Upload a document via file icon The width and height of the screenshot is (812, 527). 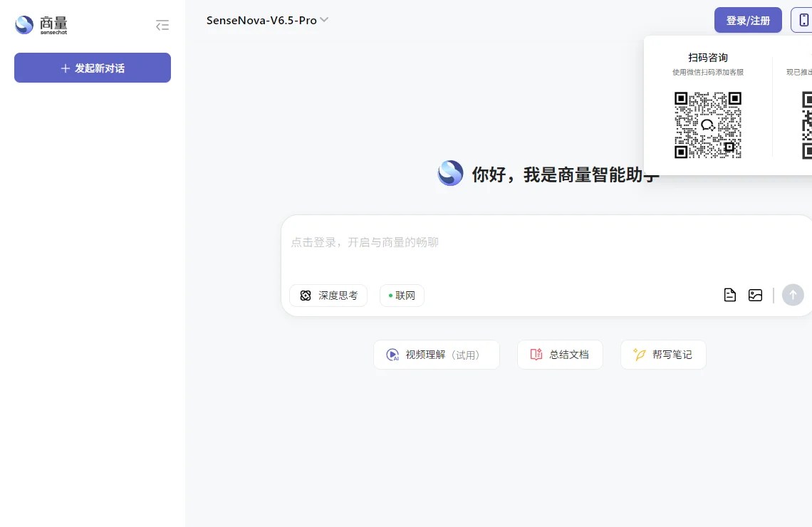(729, 295)
